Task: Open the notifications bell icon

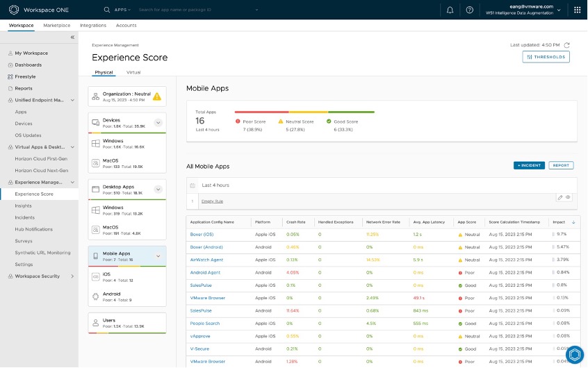Action: [x=450, y=10]
